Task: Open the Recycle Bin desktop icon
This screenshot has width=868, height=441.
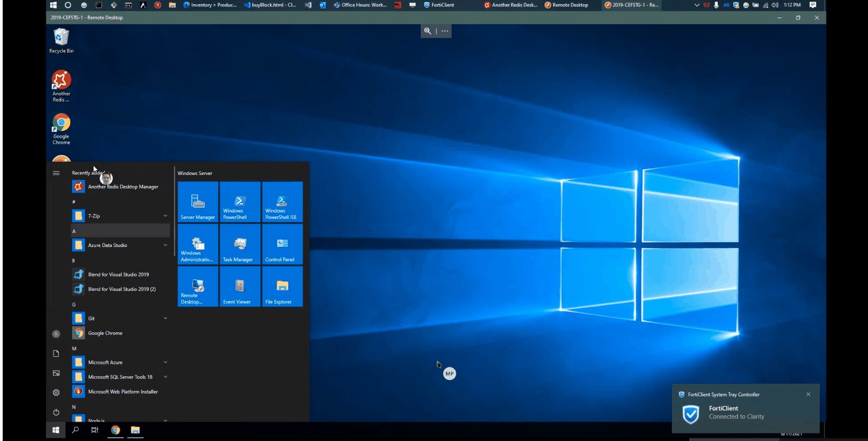Action: (61, 41)
